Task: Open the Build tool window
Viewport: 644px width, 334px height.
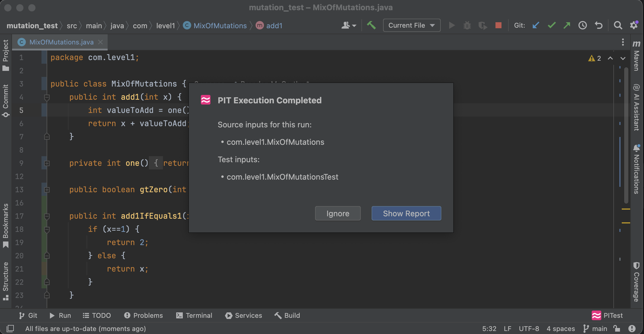Action: (x=287, y=315)
